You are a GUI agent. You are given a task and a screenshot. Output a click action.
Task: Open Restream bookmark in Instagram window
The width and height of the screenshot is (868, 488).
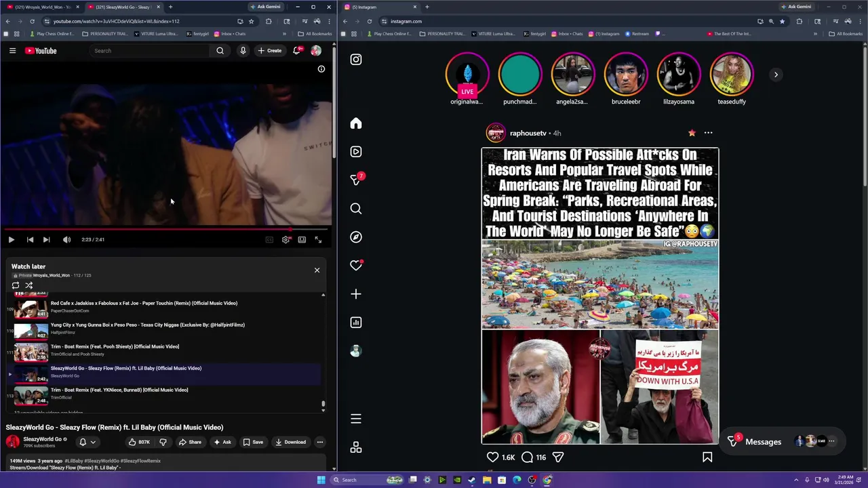point(637,34)
